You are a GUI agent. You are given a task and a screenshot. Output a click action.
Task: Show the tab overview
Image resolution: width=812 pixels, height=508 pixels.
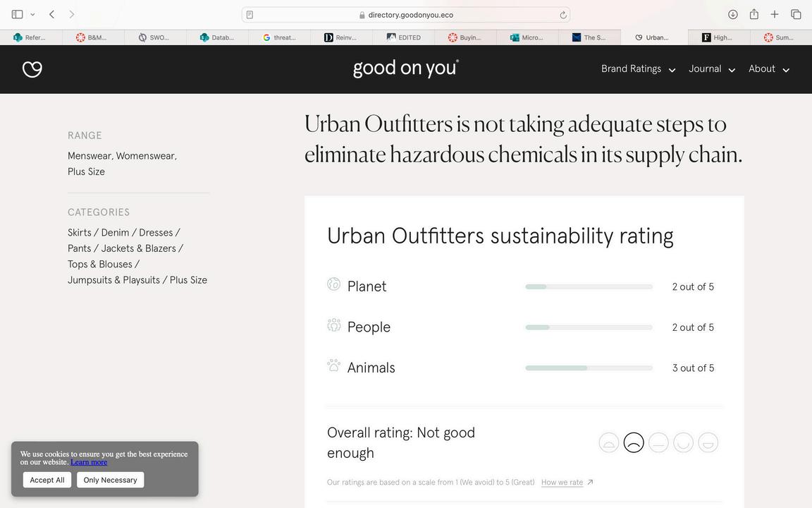coord(796,15)
